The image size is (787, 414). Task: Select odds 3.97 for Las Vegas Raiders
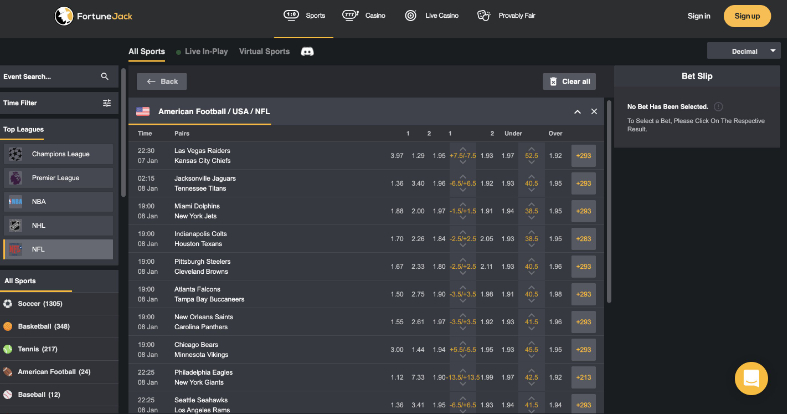coord(397,156)
